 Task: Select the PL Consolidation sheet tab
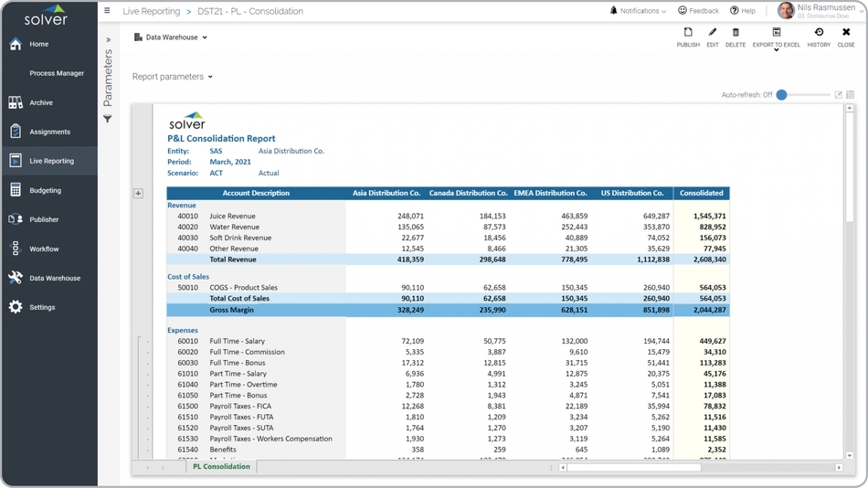click(221, 467)
